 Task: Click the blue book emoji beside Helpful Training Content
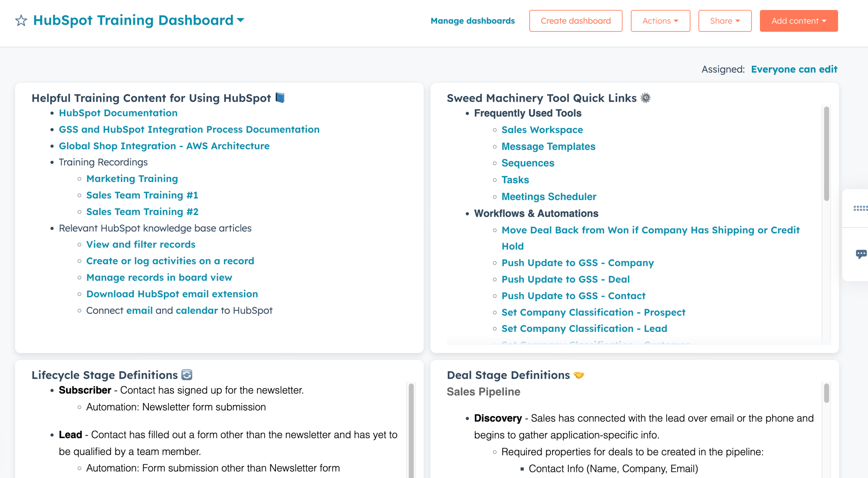pyautogui.click(x=280, y=98)
